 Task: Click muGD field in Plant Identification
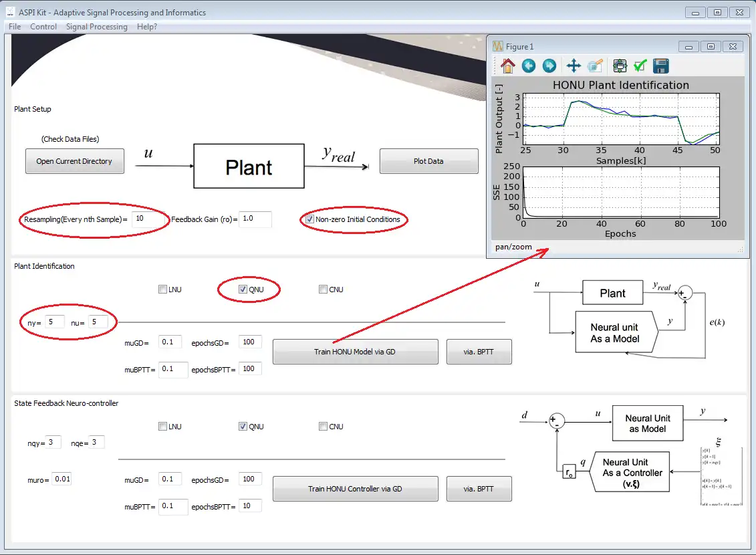170,342
